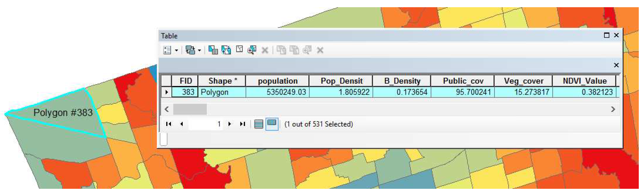Viewport: 644px width, 195px height.
Task: Click the Zoom To Selected icon
Action: point(252,50)
